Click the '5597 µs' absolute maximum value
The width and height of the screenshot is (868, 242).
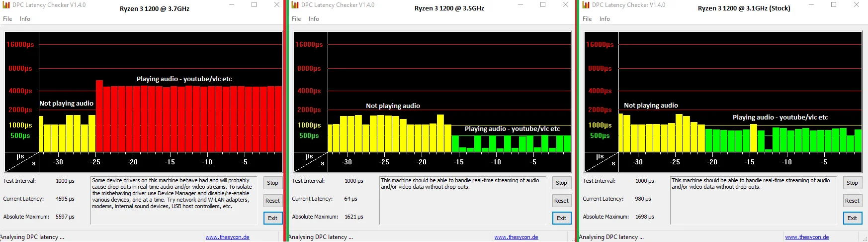pyautogui.click(x=65, y=217)
